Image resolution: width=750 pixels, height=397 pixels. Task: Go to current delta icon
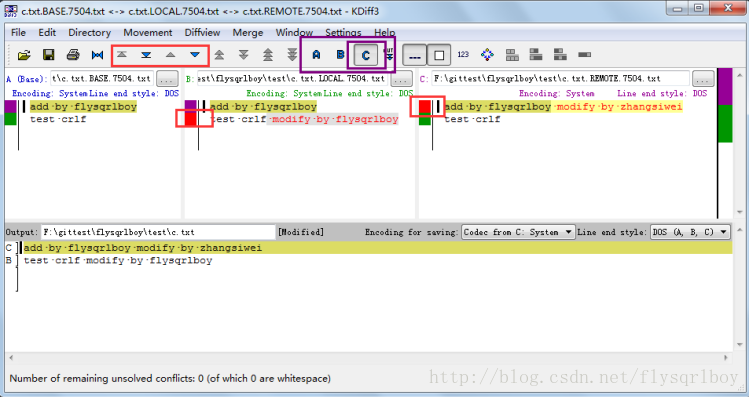[97, 55]
